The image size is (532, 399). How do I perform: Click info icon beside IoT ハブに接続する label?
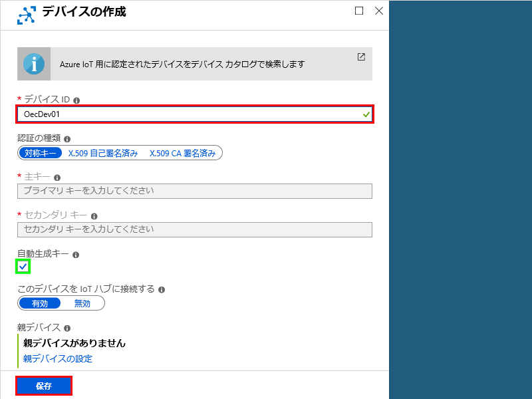pyautogui.click(x=162, y=290)
